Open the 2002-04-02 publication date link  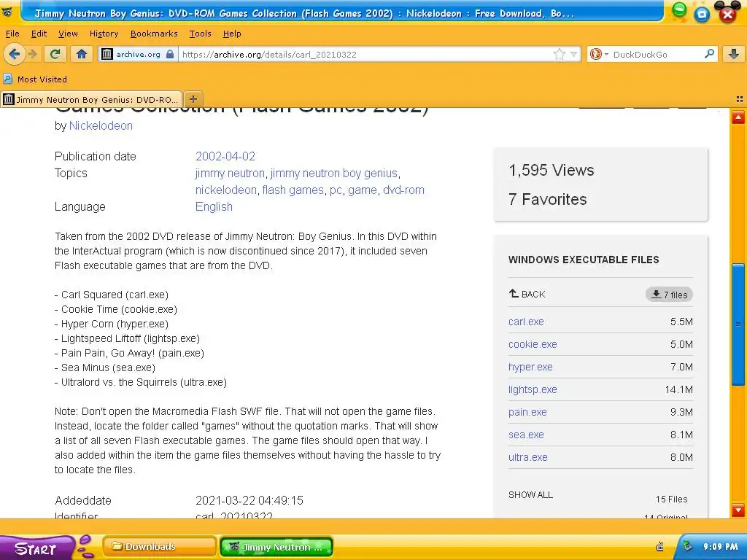pos(225,156)
